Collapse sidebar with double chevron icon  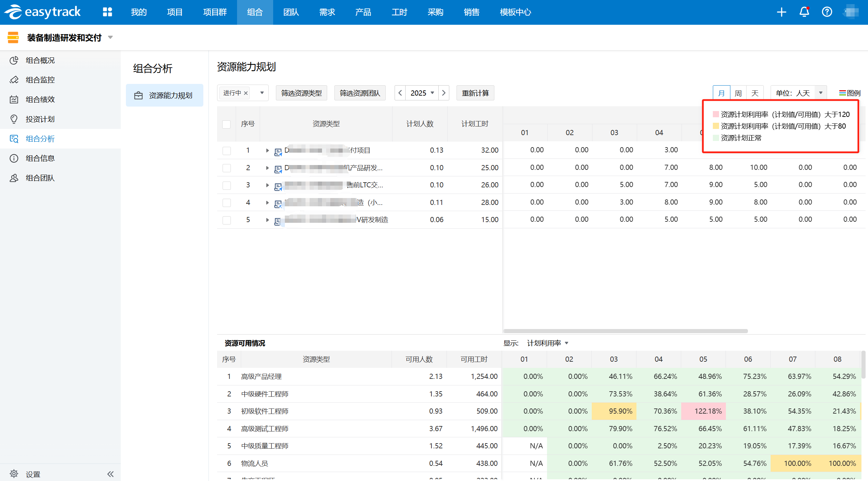[110, 474]
